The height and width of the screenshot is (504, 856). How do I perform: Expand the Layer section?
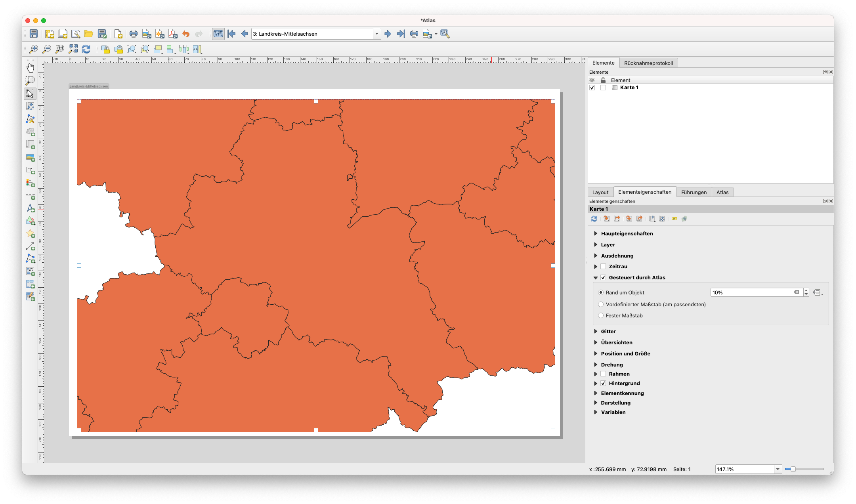tap(596, 244)
